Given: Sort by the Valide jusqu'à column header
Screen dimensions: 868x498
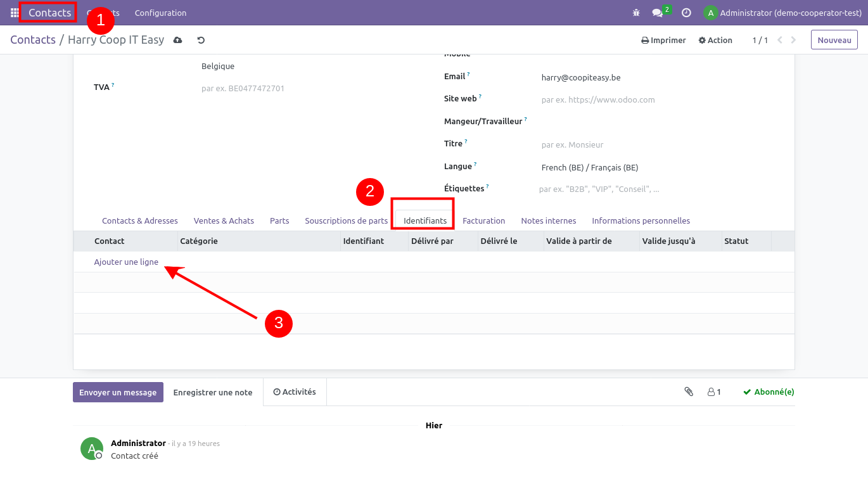Looking at the screenshot, I should click(x=680, y=241).
